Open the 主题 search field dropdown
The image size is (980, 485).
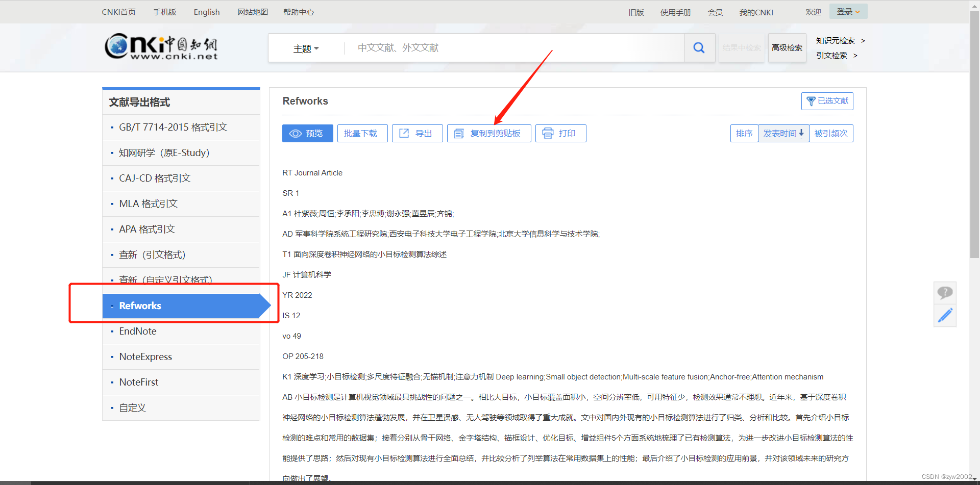[x=306, y=48]
